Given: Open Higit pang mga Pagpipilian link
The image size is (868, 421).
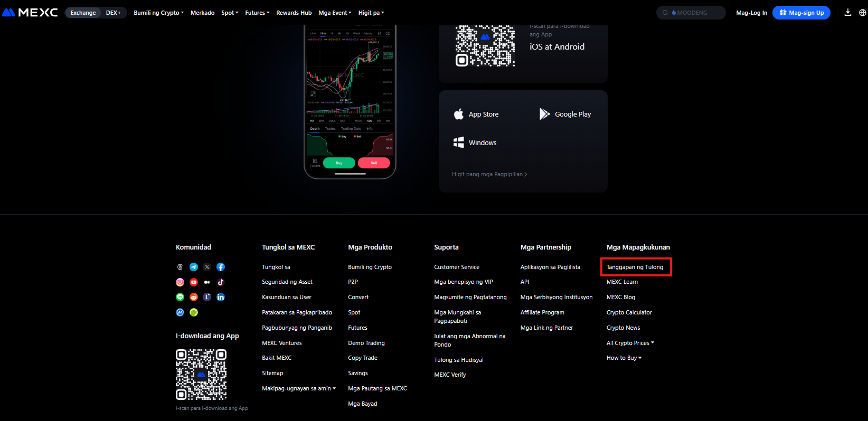Looking at the screenshot, I should 489,174.
